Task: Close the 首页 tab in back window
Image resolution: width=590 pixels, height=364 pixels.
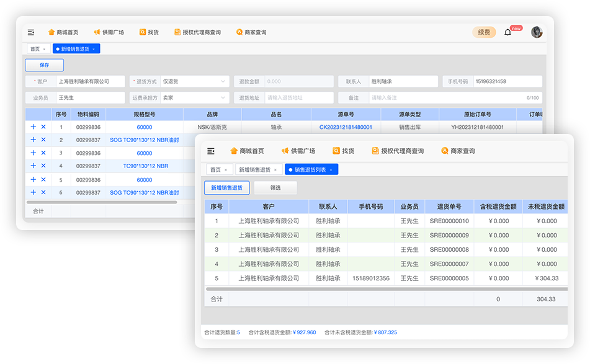Action: click(44, 49)
